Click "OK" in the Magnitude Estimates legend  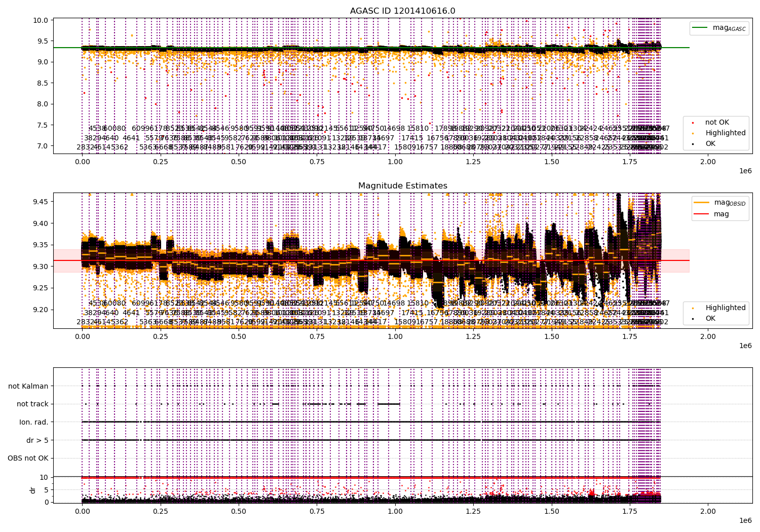click(710, 319)
